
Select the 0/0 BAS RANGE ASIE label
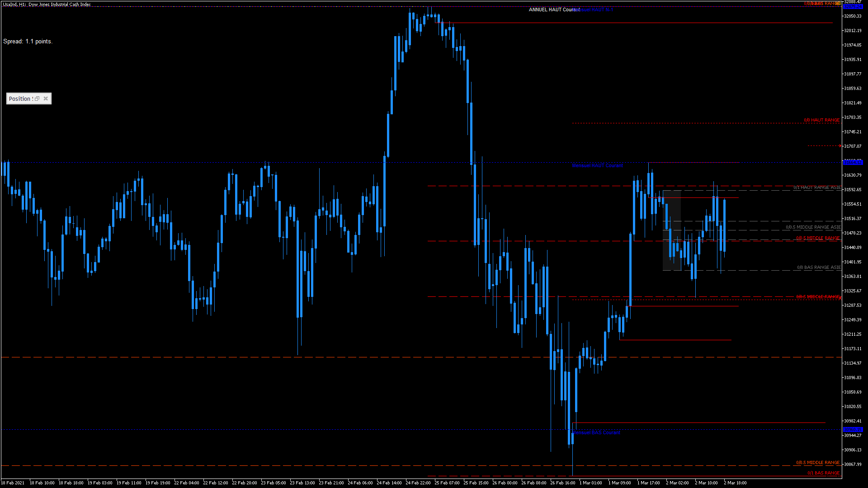pyautogui.click(x=818, y=267)
